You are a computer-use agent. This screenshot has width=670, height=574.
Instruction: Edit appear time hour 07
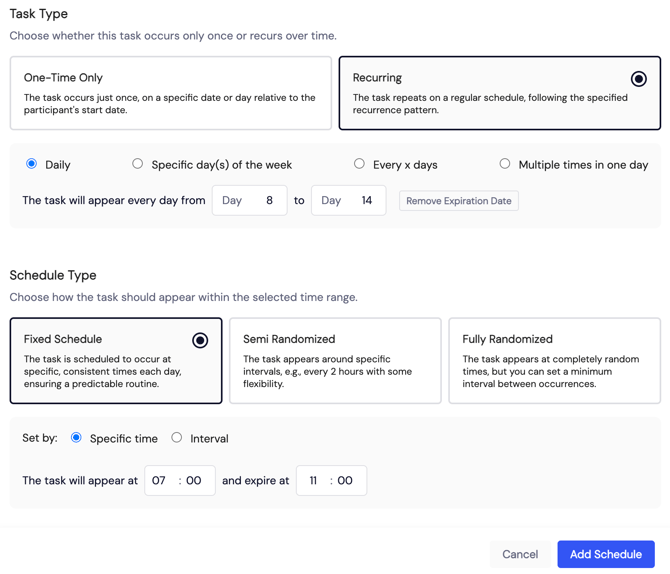tap(159, 480)
